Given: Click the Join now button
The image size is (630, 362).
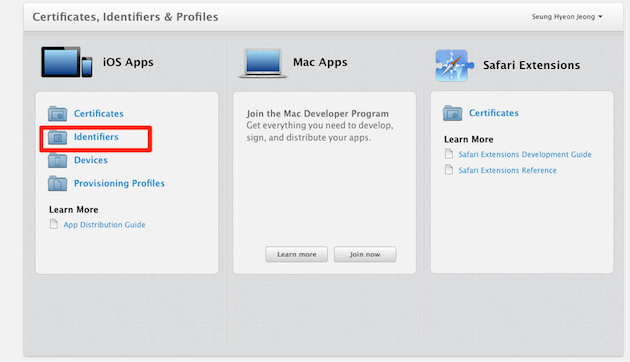Looking at the screenshot, I should [365, 254].
